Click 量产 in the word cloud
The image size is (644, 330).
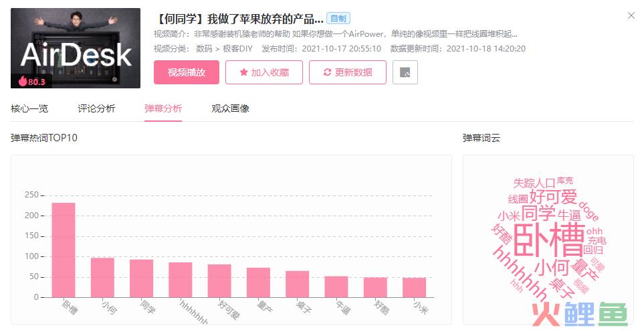click(584, 270)
